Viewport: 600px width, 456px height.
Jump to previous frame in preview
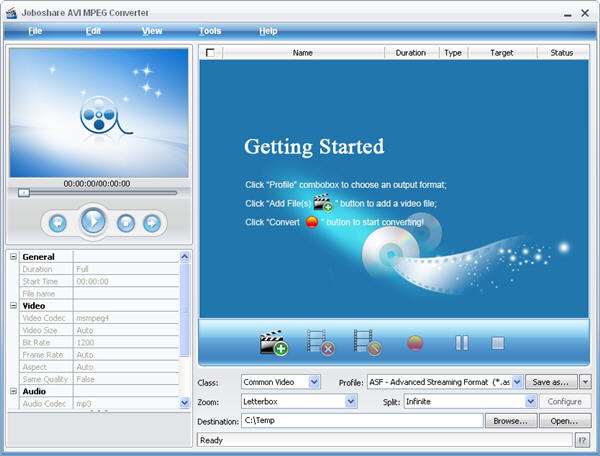point(58,223)
